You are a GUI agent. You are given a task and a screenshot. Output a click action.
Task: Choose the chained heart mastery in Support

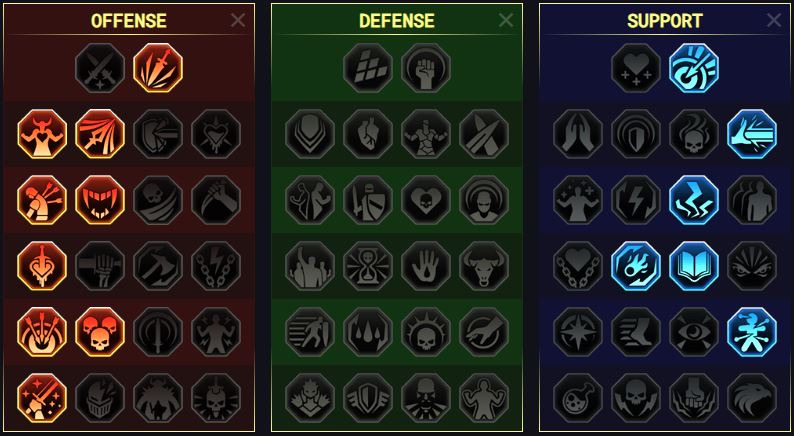coord(578,266)
